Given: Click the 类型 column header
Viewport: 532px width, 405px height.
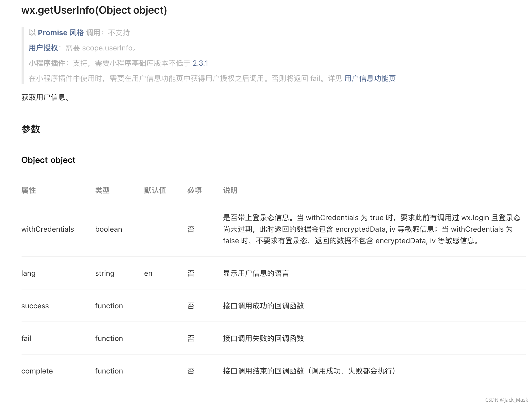Looking at the screenshot, I should (103, 190).
